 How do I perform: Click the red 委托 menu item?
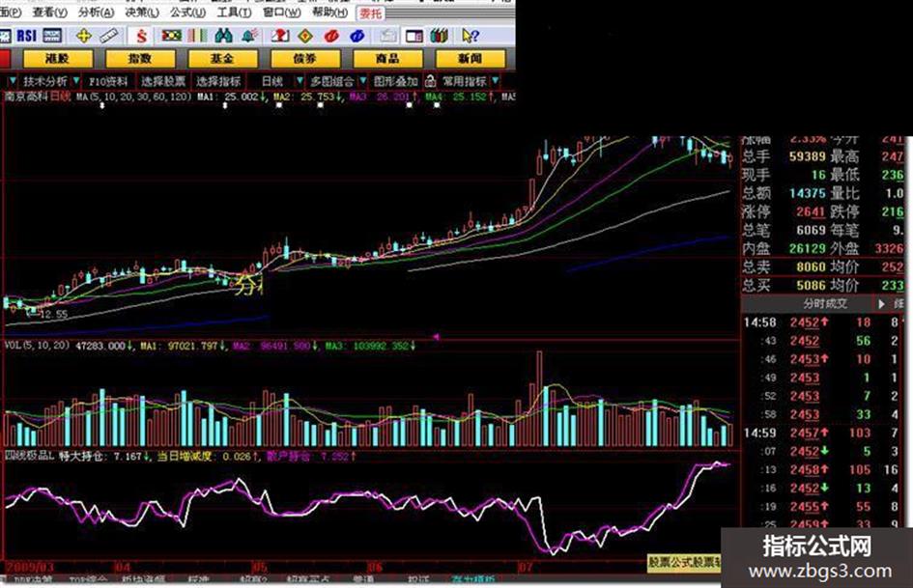click(x=370, y=13)
